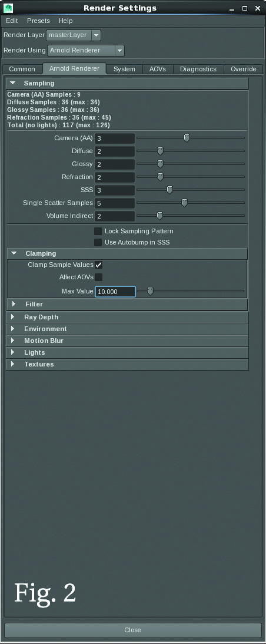This screenshot has width=266, height=644.
Task: Open the Help menu
Action: coord(66,21)
